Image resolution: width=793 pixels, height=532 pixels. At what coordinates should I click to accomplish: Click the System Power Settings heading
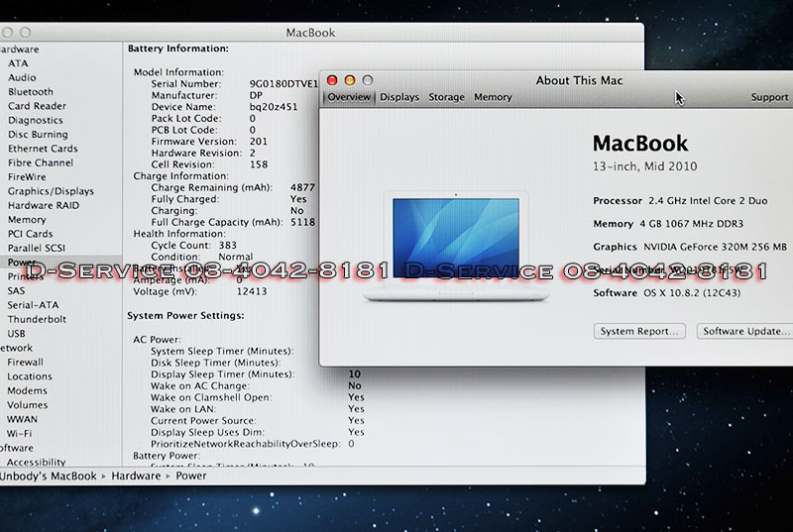(185, 316)
